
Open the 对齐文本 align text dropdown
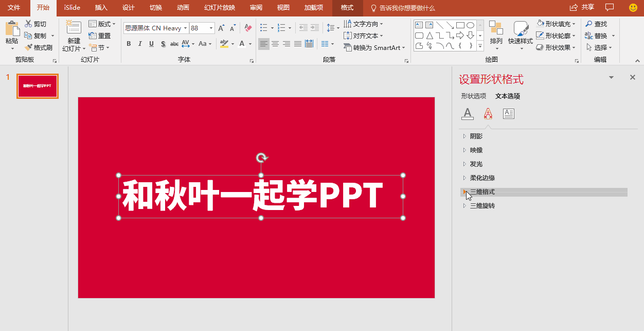[364, 36]
